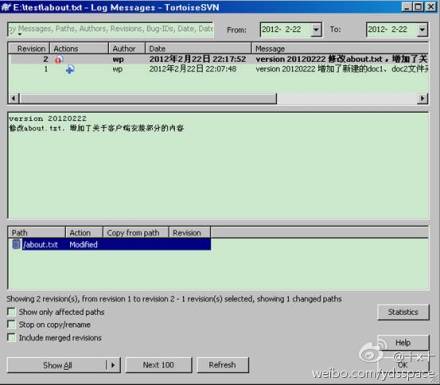This screenshot has width=440, height=385.
Task: Click the Message column header
Action: click(340, 49)
